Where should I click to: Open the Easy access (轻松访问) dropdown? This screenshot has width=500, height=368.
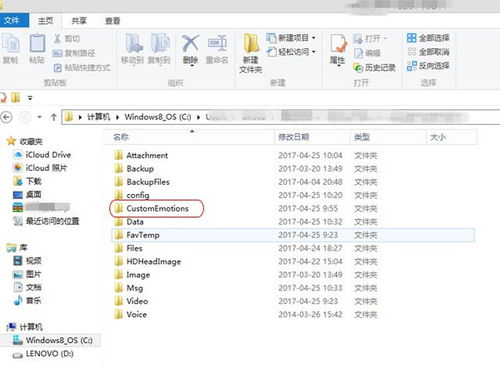pyautogui.click(x=291, y=52)
